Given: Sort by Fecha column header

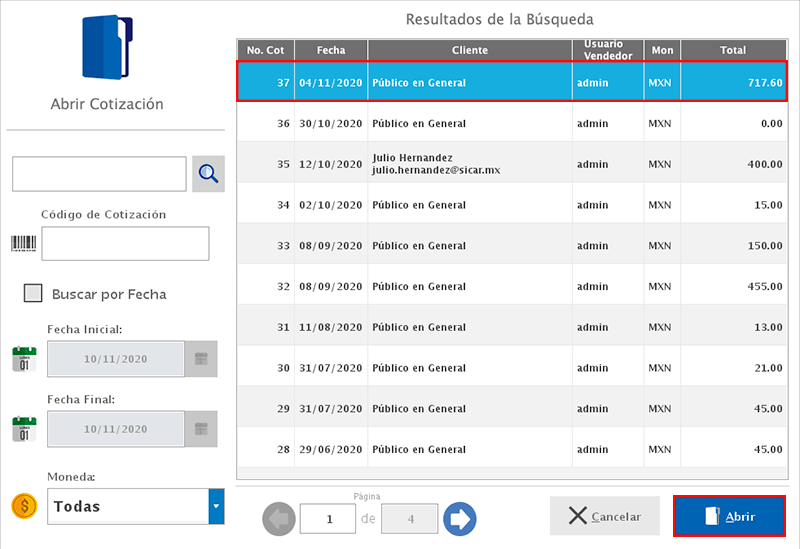Looking at the screenshot, I should click(331, 50).
